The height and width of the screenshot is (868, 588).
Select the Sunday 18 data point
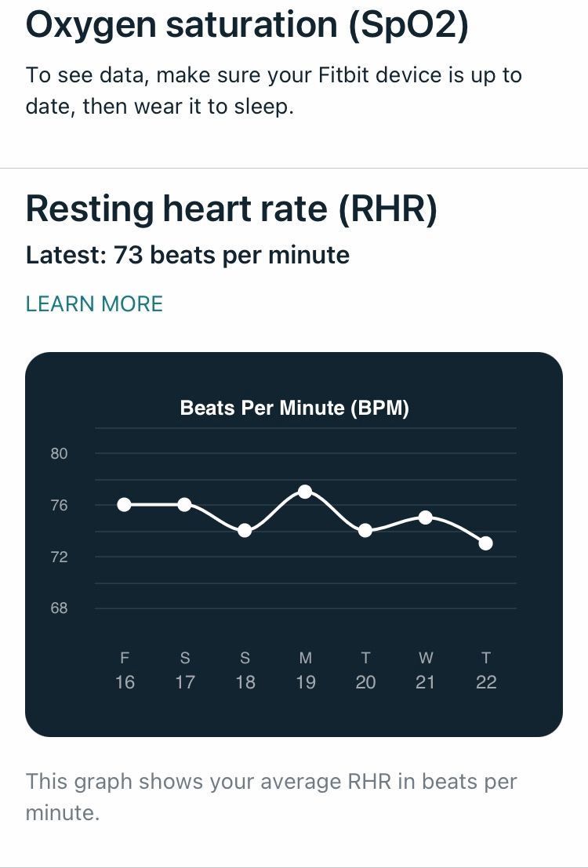[245, 531]
